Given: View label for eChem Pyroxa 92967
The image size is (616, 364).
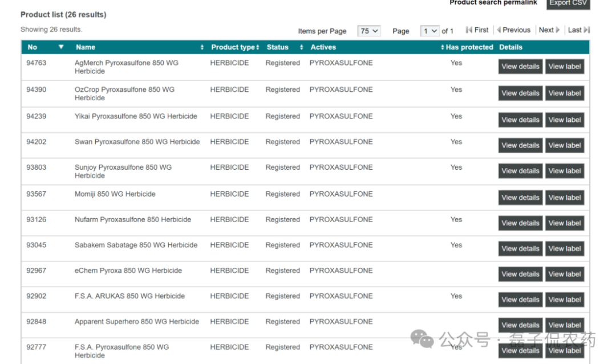Looking at the screenshot, I should pos(565,274).
